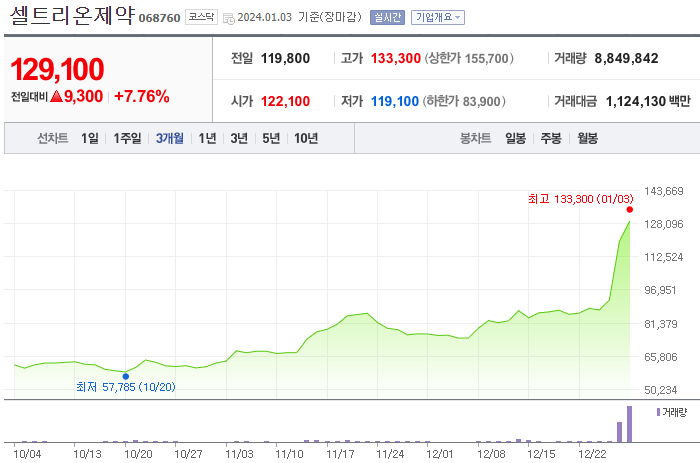Image resolution: width=700 pixels, height=463 pixels.
Task: Click the 10/04 date axis label
Action: (27, 454)
